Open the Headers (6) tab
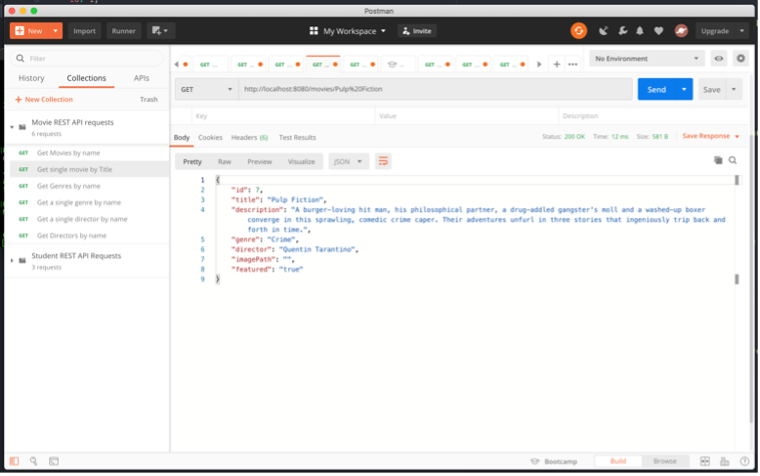The height and width of the screenshot is (476, 760). [250, 138]
